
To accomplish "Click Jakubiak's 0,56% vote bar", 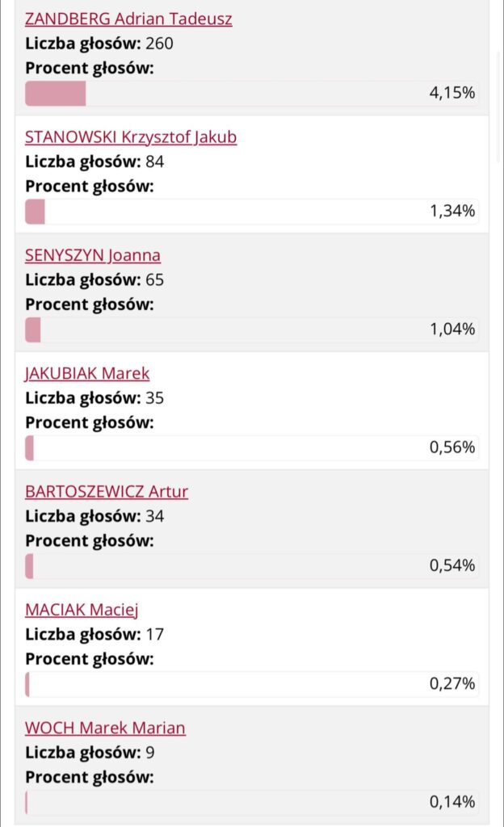I will 30,447.
